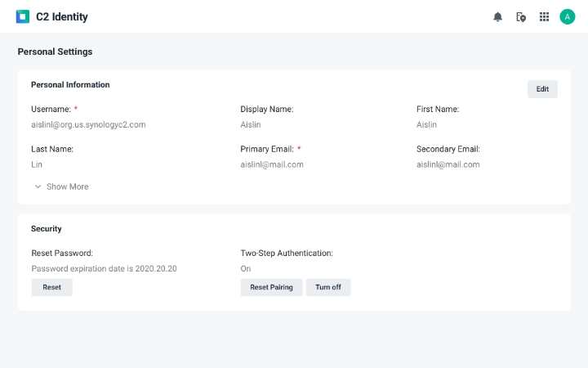This screenshot has height=368, width=588.
Task: Click the First Name label
Action: [438, 110]
